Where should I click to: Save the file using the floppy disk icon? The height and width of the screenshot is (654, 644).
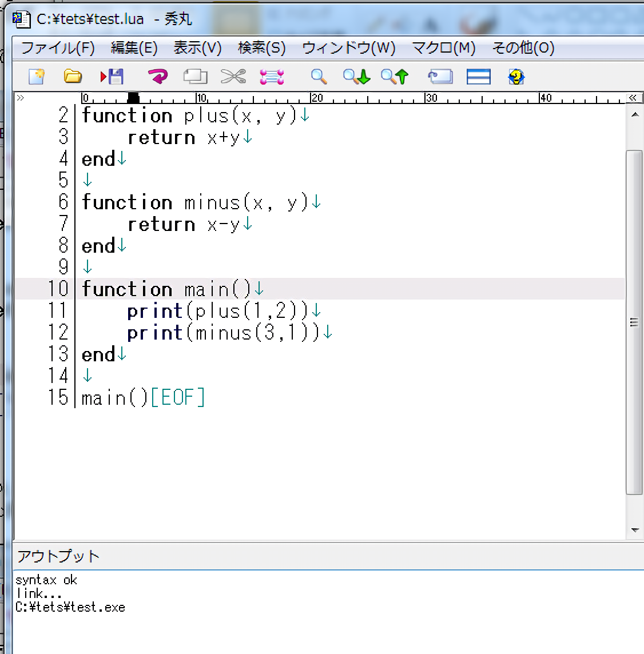pyautogui.click(x=113, y=77)
